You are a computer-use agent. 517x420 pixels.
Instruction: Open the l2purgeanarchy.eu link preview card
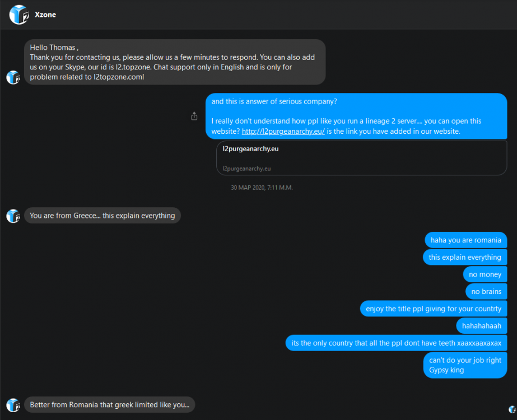click(361, 158)
